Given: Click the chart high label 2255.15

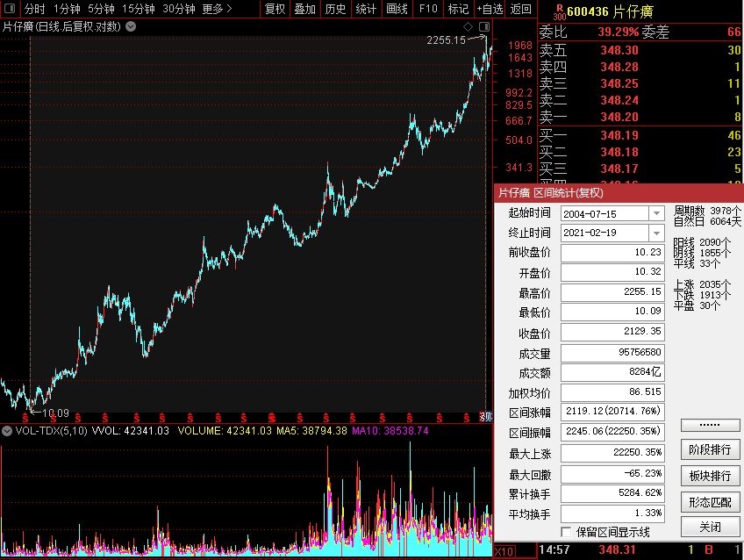Looking at the screenshot, I should coord(446,40).
